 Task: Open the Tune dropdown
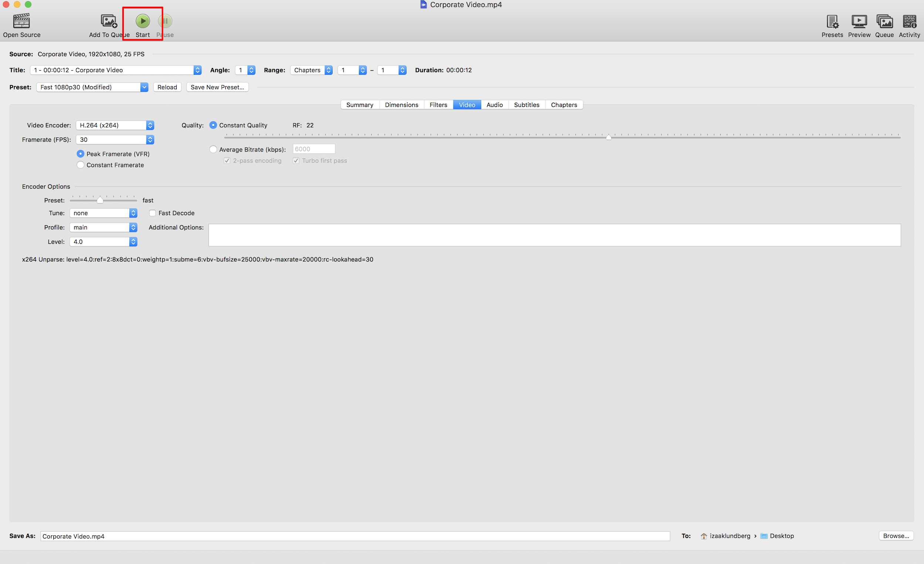click(x=103, y=213)
